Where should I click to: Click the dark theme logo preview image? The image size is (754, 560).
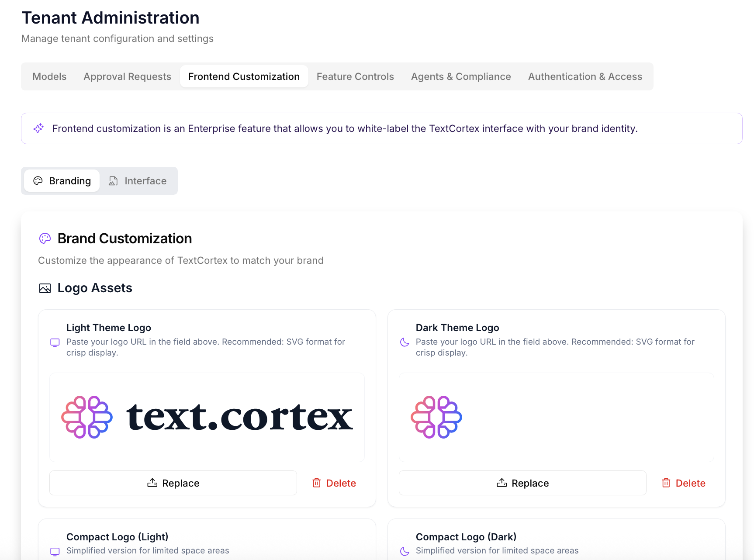point(436,417)
